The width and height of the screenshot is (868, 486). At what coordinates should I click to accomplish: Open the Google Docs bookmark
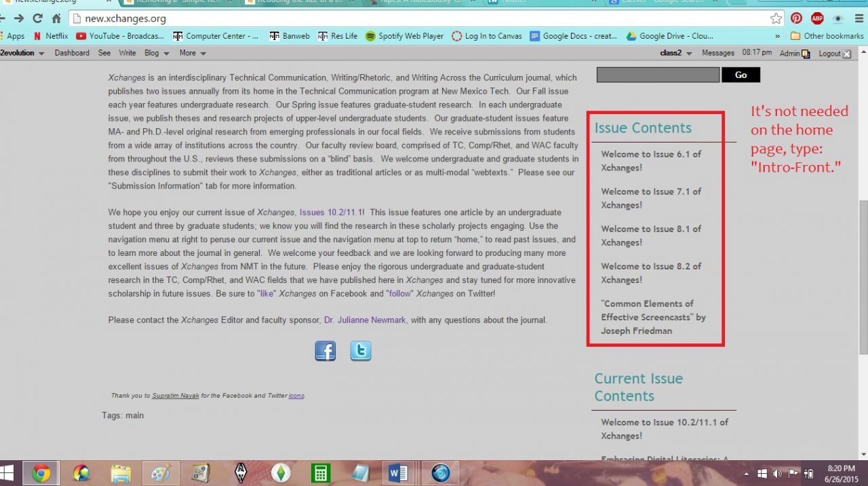coord(574,36)
